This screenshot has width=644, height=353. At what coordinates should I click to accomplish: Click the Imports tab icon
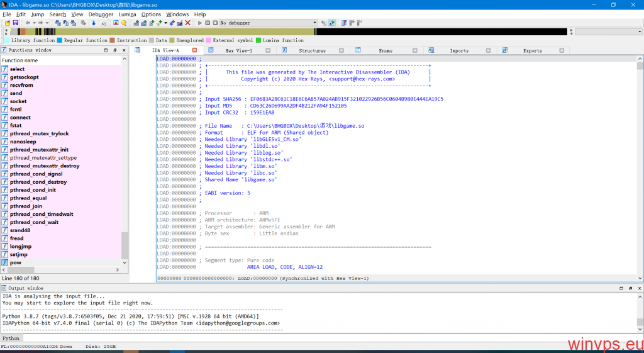(x=431, y=50)
